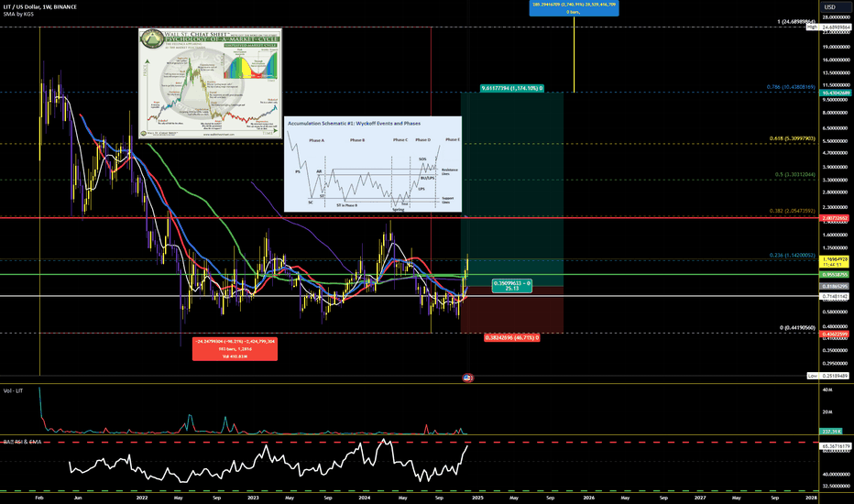The image size is (854, 504).
Task: Click the 0.236 Fibonacci level label
Action: (x=793, y=255)
